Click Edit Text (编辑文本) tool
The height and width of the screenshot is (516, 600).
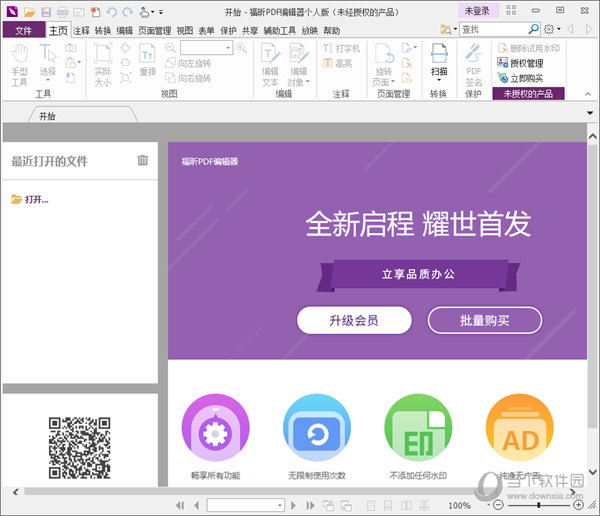[x=270, y=65]
